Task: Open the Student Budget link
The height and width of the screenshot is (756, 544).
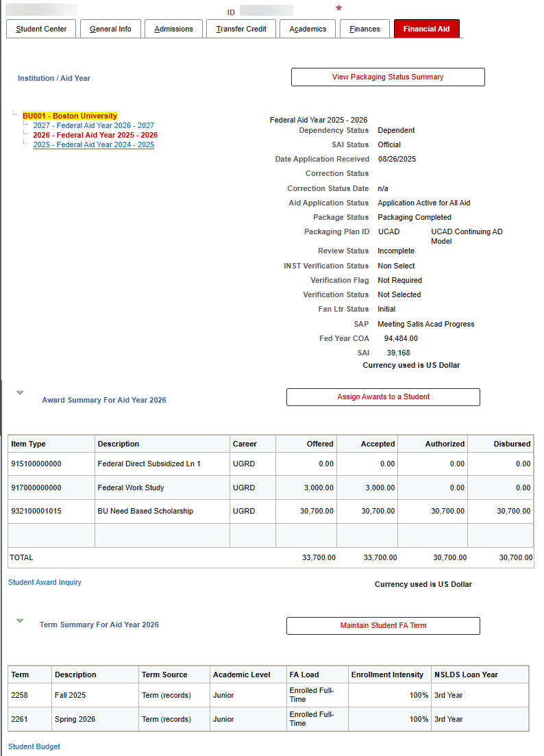Action: [x=34, y=746]
